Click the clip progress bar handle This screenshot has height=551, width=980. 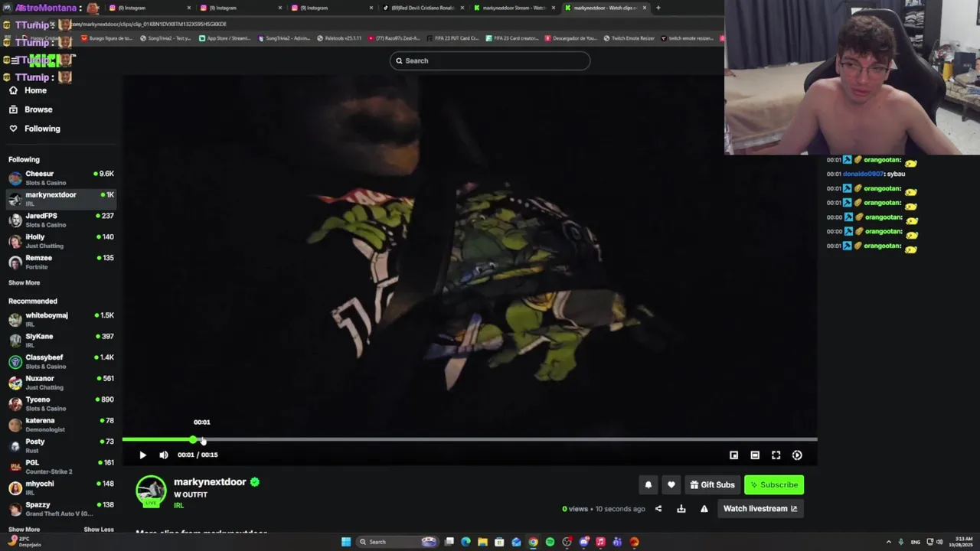point(193,439)
